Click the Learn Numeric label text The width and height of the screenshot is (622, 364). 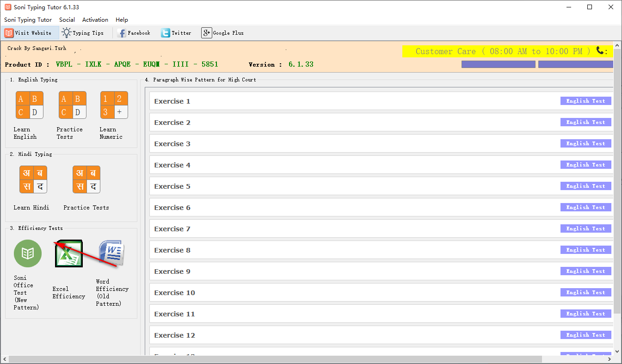click(x=111, y=133)
